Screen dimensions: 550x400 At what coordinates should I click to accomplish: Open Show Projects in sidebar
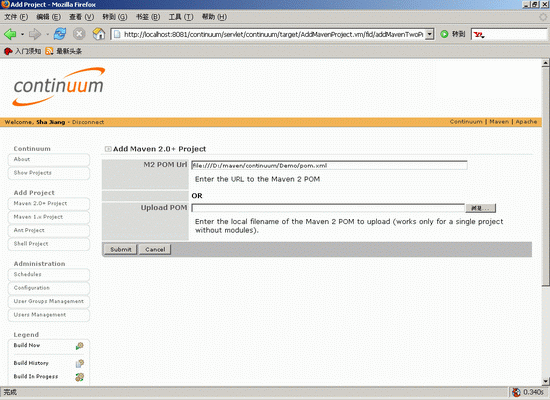49,173
